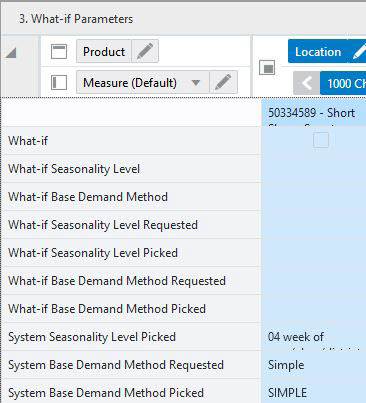Edit the Measure (Default) dimension with pencil icon
The image size is (366, 403).
(223, 82)
